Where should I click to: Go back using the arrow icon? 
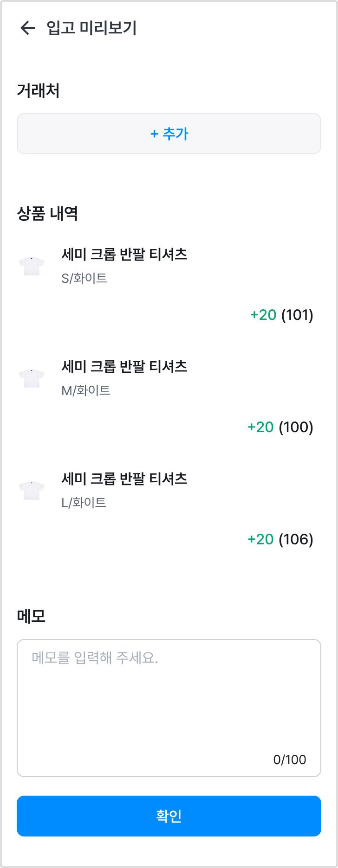(x=28, y=28)
